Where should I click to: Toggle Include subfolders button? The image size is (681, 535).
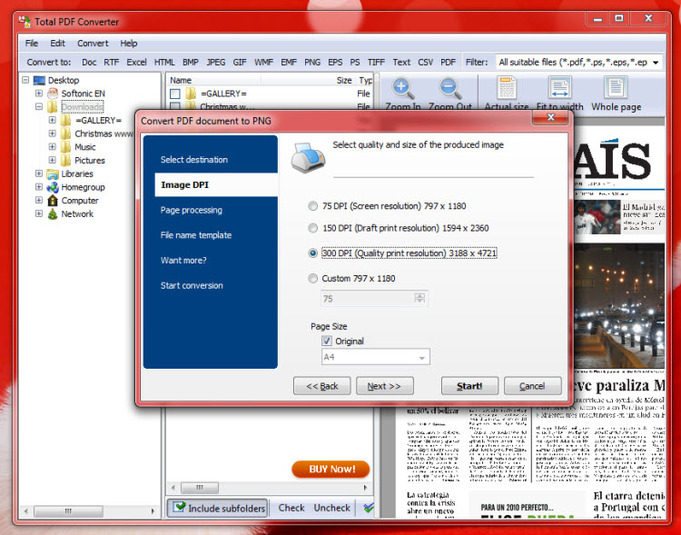click(x=218, y=508)
